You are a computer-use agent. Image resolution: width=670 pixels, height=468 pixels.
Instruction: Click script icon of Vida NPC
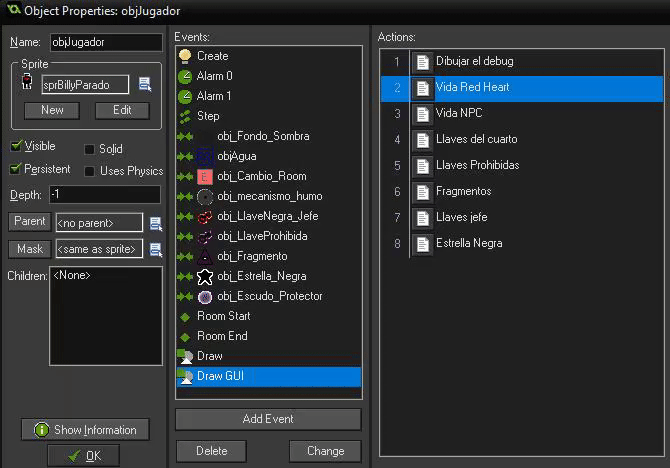422,115
